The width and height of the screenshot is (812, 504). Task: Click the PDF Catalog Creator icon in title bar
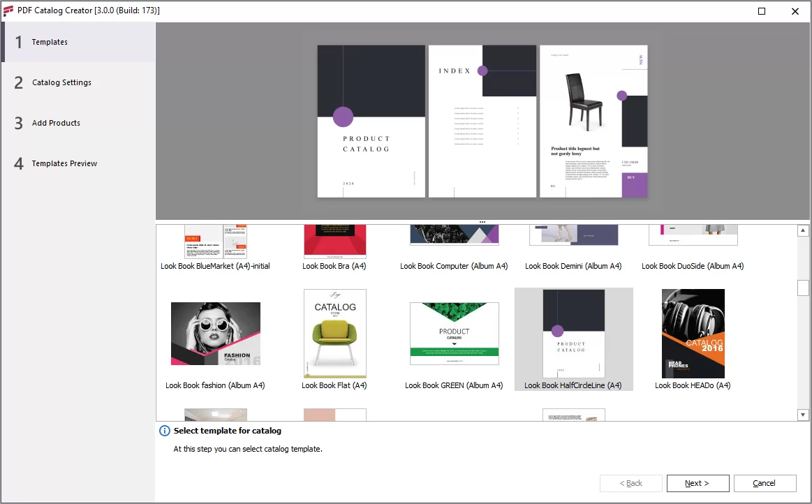coord(9,10)
